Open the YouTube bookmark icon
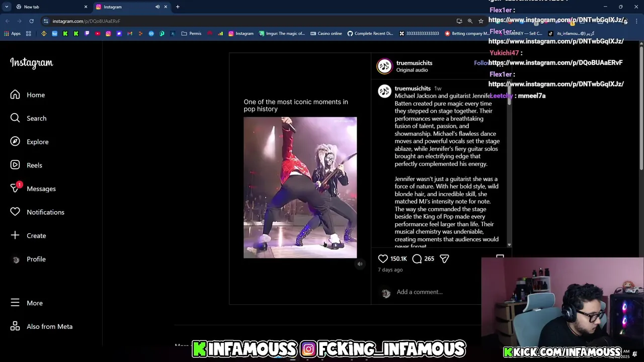Image resolution: width=644 pixels, height=362 pixels. 98,34
